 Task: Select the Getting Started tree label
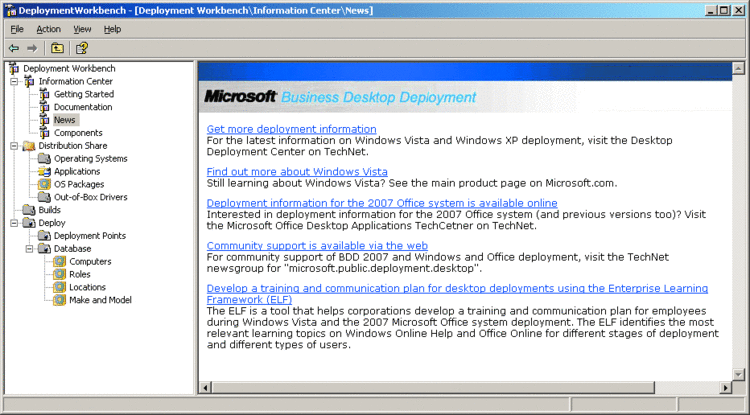tap(84, 94)
